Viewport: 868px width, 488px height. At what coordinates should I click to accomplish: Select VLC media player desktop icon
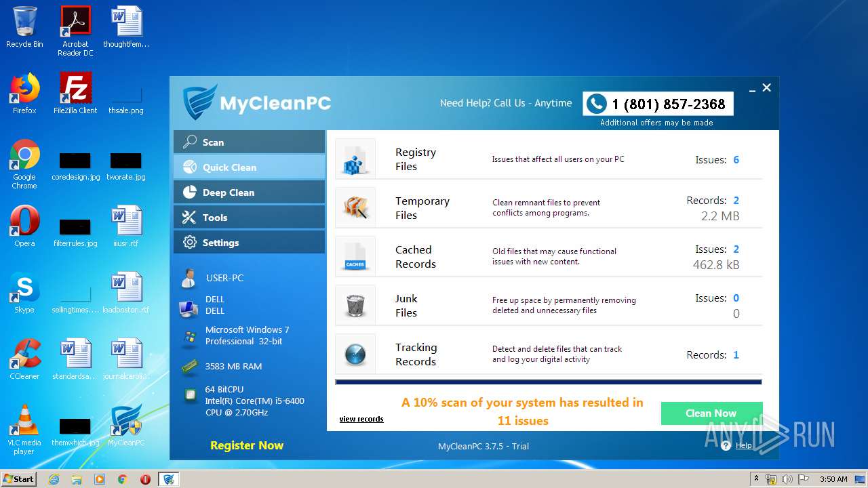click(x=24, y=430)
